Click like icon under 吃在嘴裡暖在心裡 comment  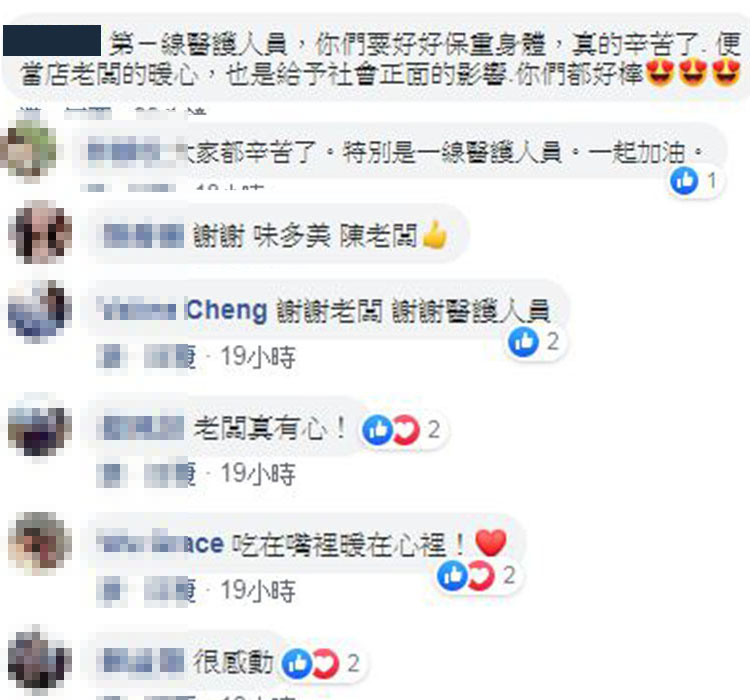pyautogui.click(x=452, y=575)
